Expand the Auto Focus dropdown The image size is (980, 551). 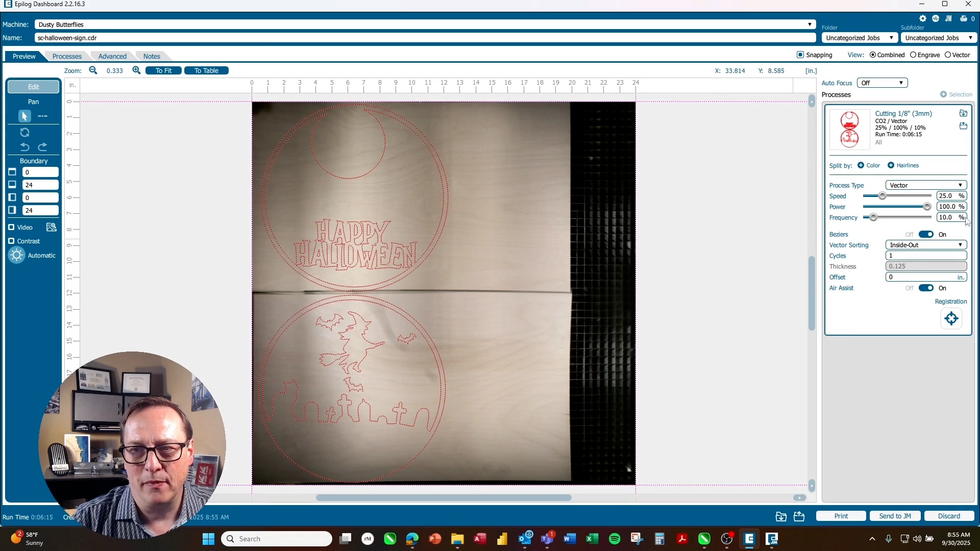point(882,83)
